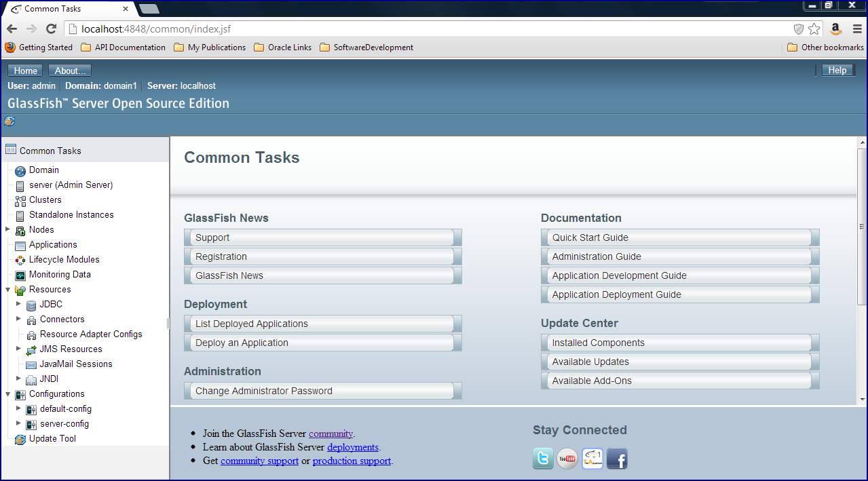
Task: Collapse the Configurations tree node
Action: pyautogui.click(x=7, y=393)
